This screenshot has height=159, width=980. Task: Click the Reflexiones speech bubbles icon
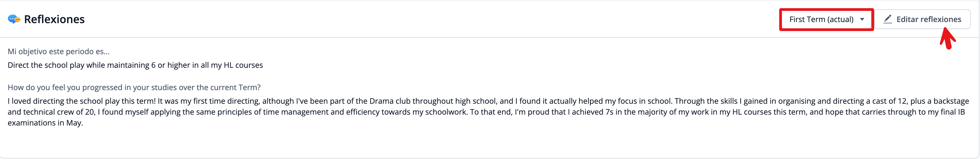(x=14, y=19)
